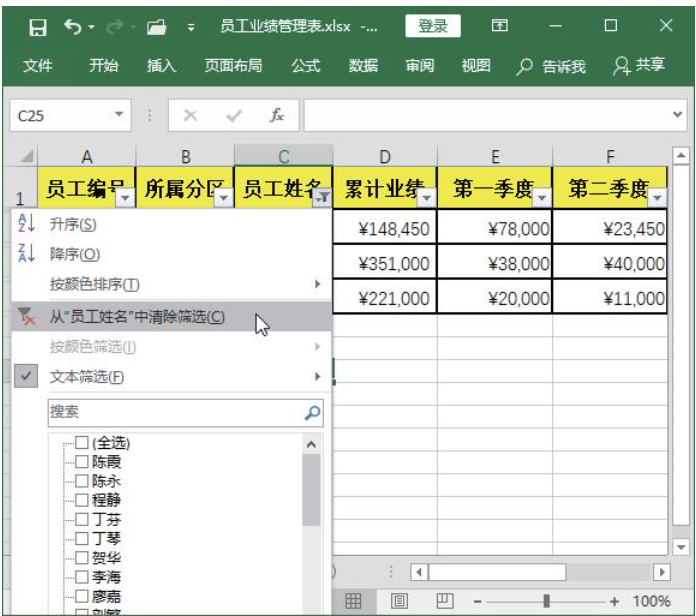Open the 视图 tab

coord(476,66)
